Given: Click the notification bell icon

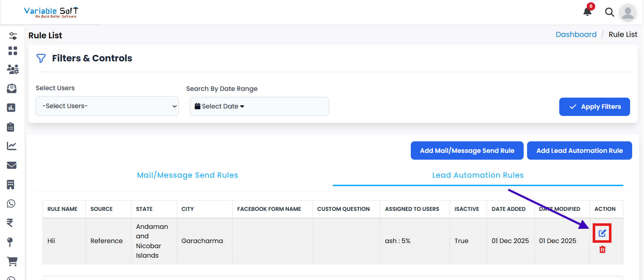Looking at the screenshot, I should (587, 12).
